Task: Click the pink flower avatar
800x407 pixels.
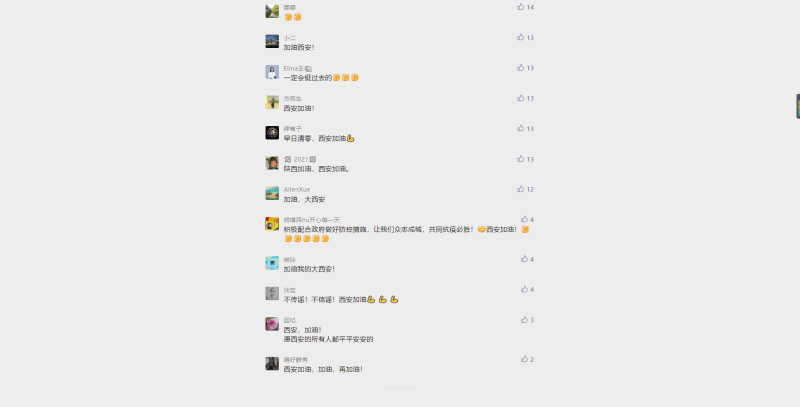Action: click(272, 324)
